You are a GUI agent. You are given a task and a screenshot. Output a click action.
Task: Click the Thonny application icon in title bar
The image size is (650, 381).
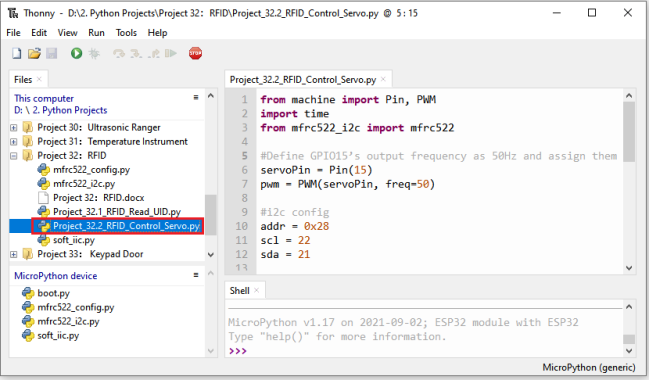[x=13, y=13]
